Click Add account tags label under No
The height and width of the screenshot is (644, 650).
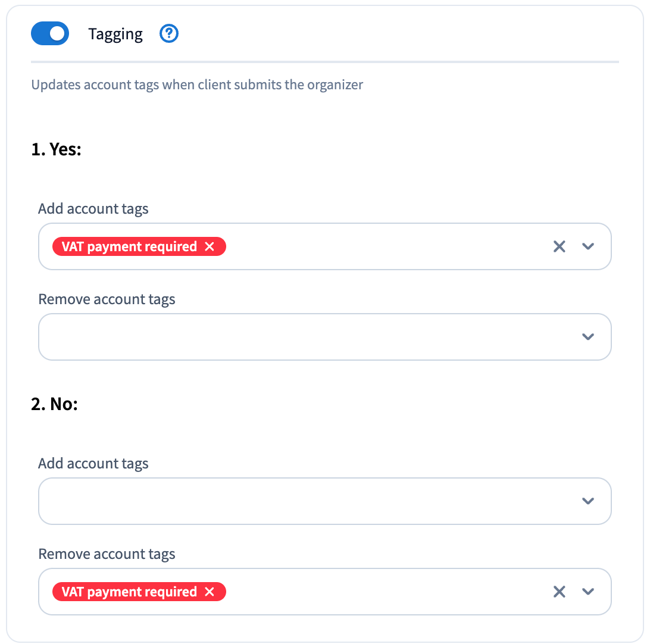[93, 464]
